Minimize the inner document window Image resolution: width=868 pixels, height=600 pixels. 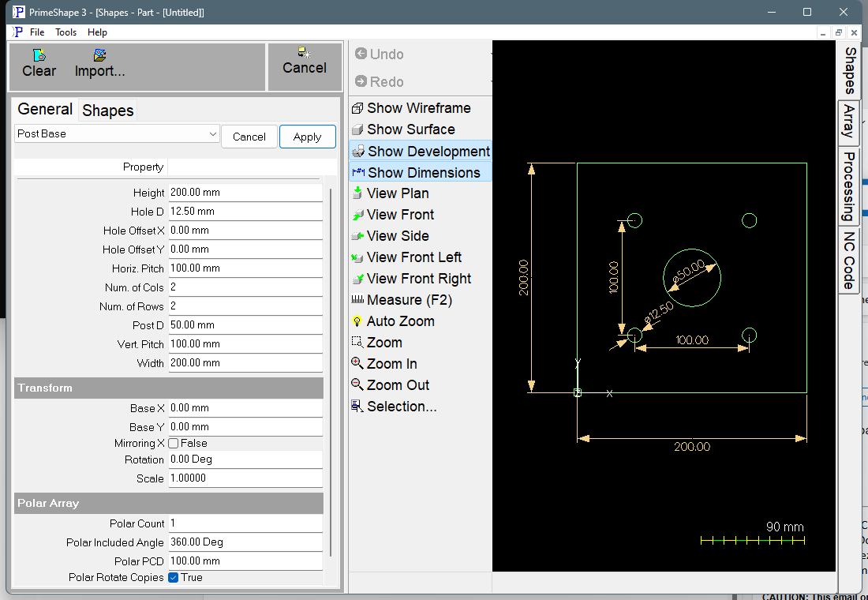[x=824, y=32]
